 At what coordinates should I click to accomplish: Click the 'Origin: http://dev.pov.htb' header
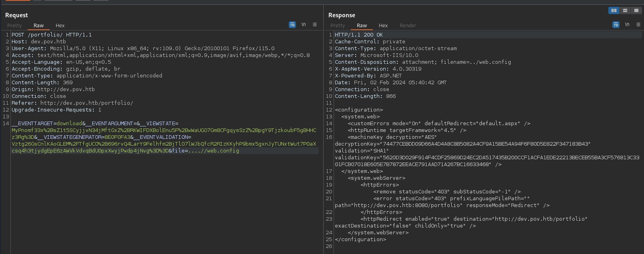pos(53,89)
